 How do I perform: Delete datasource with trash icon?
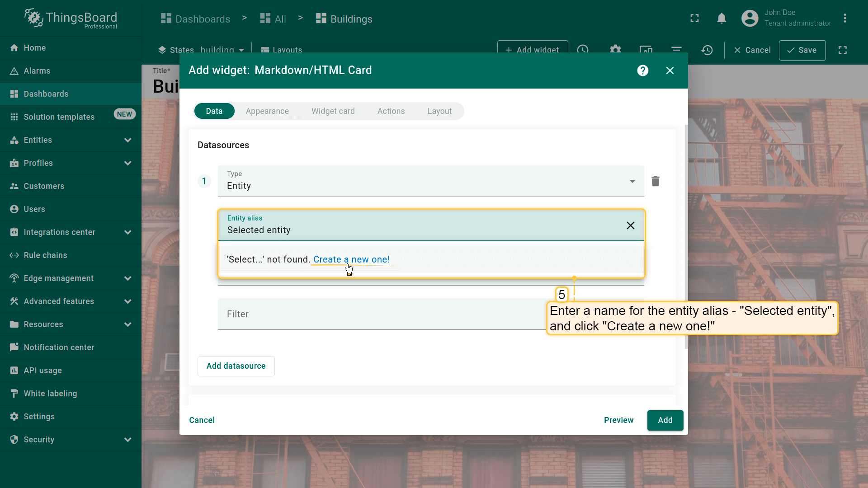tap(655, 181)
